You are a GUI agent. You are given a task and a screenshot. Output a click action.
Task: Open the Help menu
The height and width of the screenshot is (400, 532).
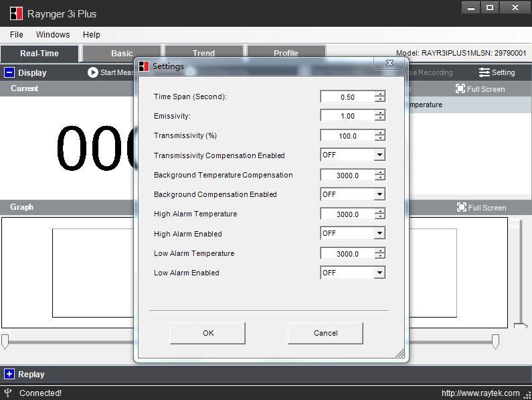click(x=92, y=35)
